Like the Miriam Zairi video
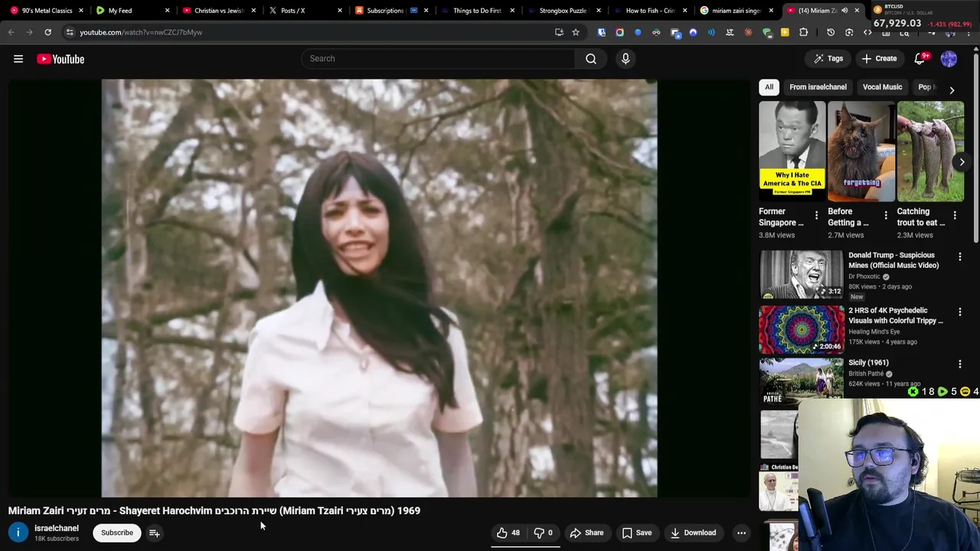 point(508,533)
